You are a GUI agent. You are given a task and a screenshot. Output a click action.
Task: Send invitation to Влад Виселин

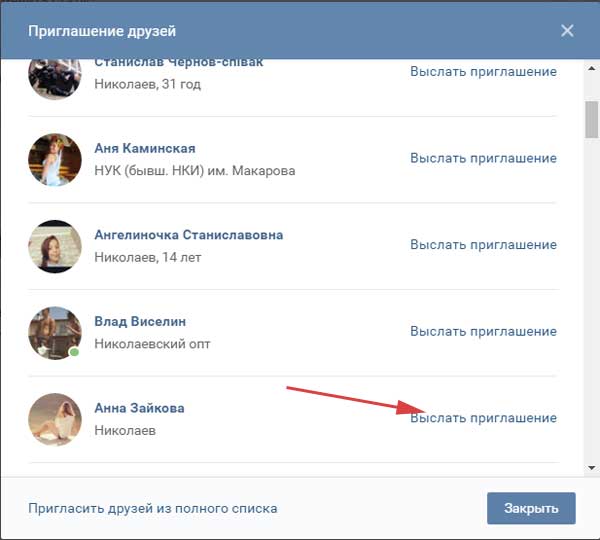pos(483,331)
